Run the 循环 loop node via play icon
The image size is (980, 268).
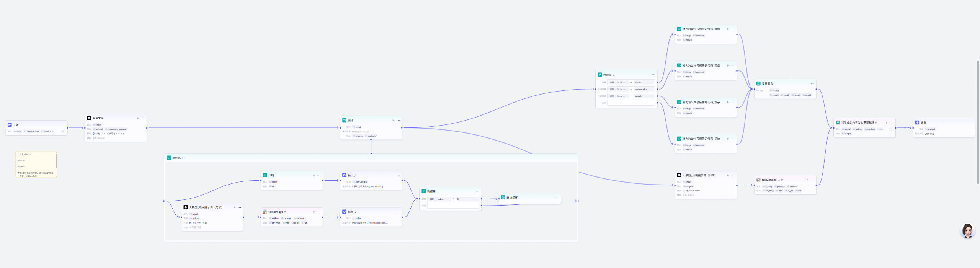[393, 120]
